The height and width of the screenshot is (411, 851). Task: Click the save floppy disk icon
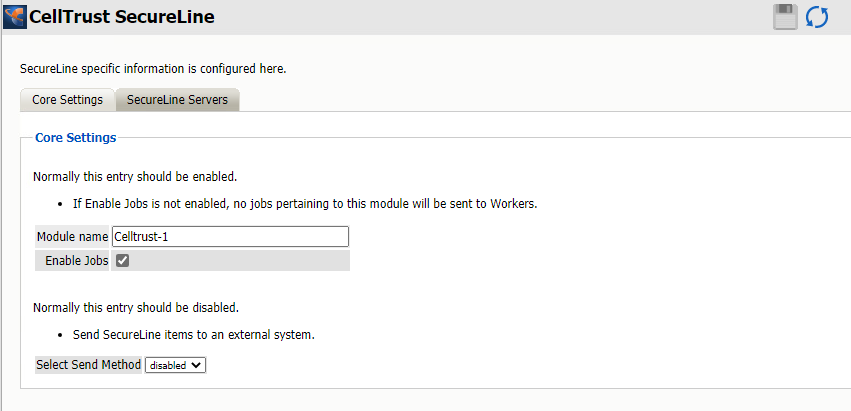(x=785, y=17)
